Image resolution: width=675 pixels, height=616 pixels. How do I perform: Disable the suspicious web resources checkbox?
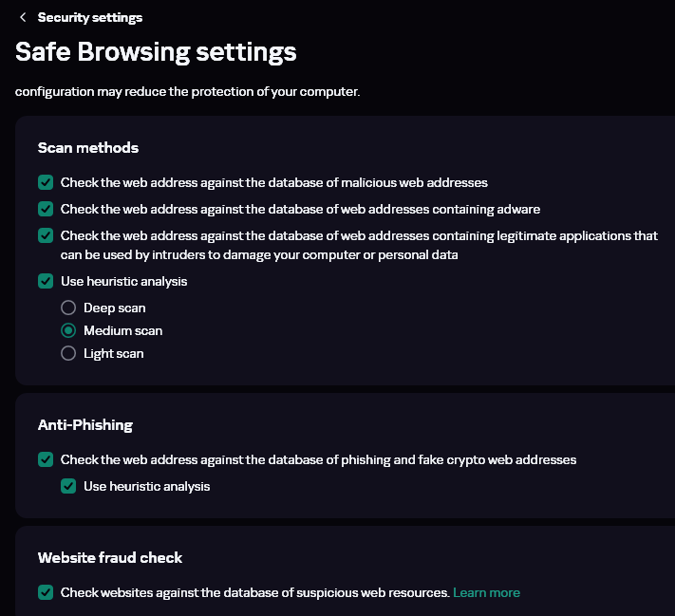pyautogui.click(x=46, y=592)
